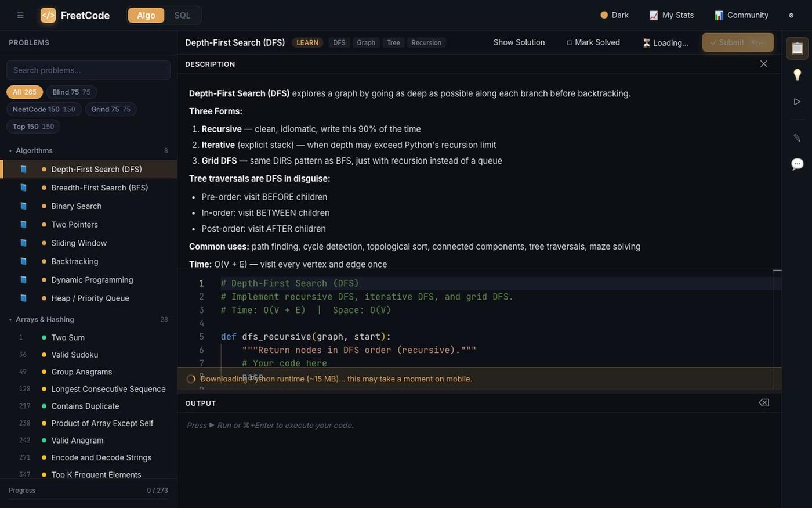This screenshot has height=508, width=812.
Task: Click book icon beside Binary Search
Action: (23, 206)
